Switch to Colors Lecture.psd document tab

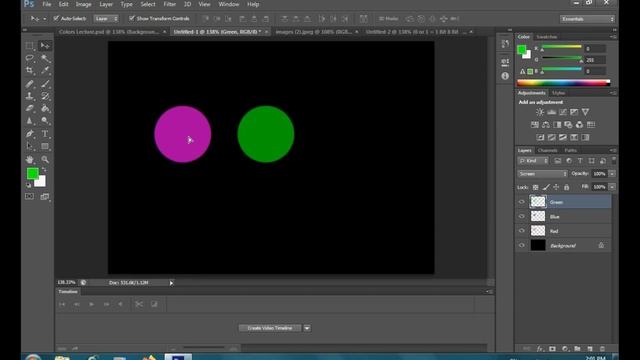pyautogui.click(x=109, y=31)
